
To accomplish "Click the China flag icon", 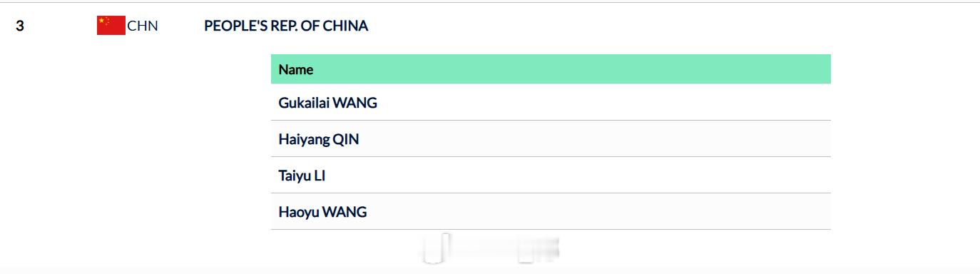I will [111, 26].
